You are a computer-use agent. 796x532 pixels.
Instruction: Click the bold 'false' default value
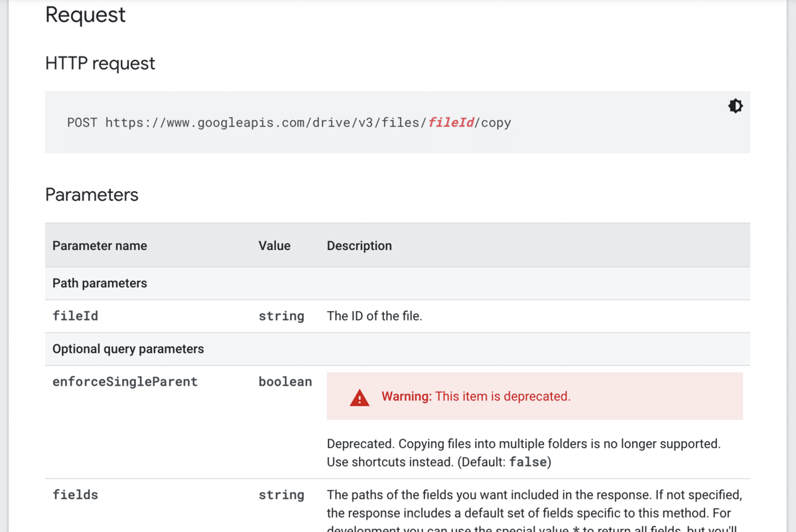point(528,462)
